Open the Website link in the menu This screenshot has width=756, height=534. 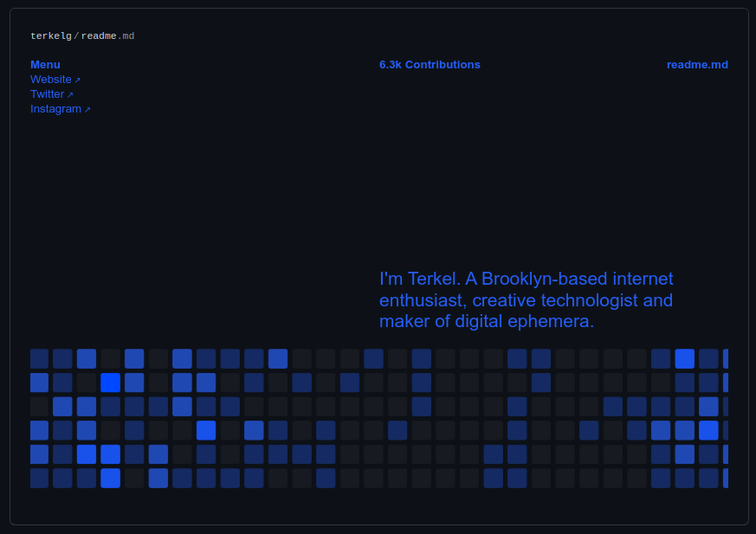point(51,80)
